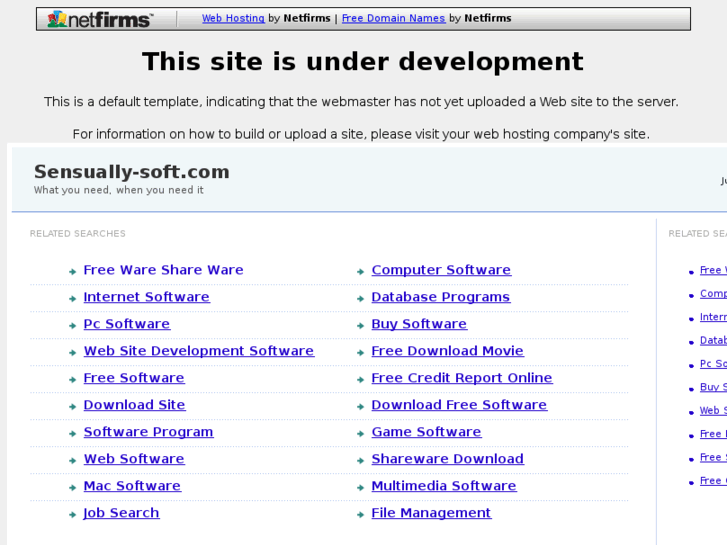Click arrow bullet beside Free Ware Share Ware
The image size is (727, 545).
click(72, 272)
